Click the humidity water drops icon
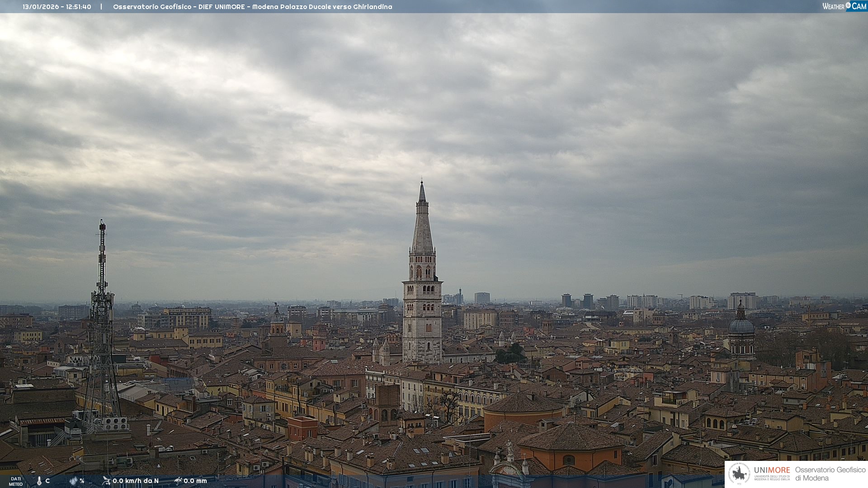The width and height of the screenshot is (868, 488). click(x=73, y=481)
